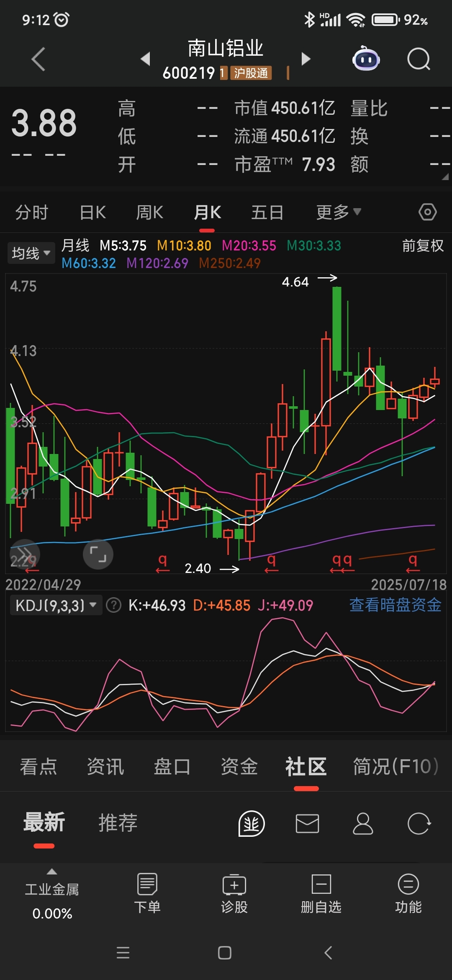The width and height of the screenshot is (452, 980).
Task: Open the 社区 community tab
Action: pyautogui.click(x=306, y=766)
